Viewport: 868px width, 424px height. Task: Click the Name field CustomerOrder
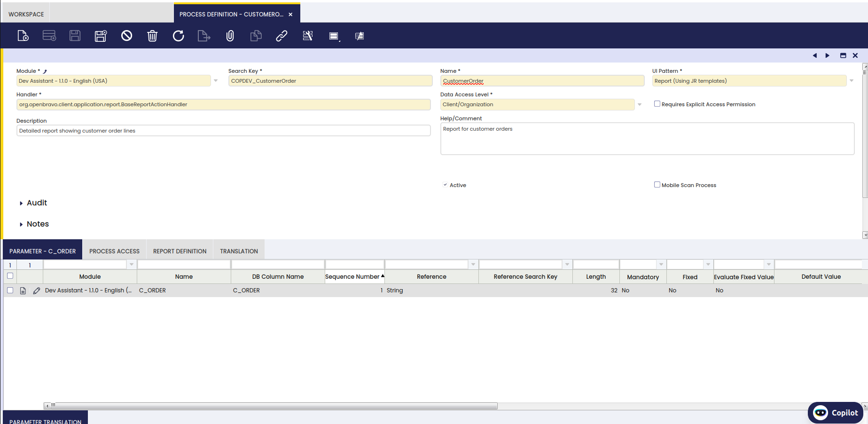(542, 81)
